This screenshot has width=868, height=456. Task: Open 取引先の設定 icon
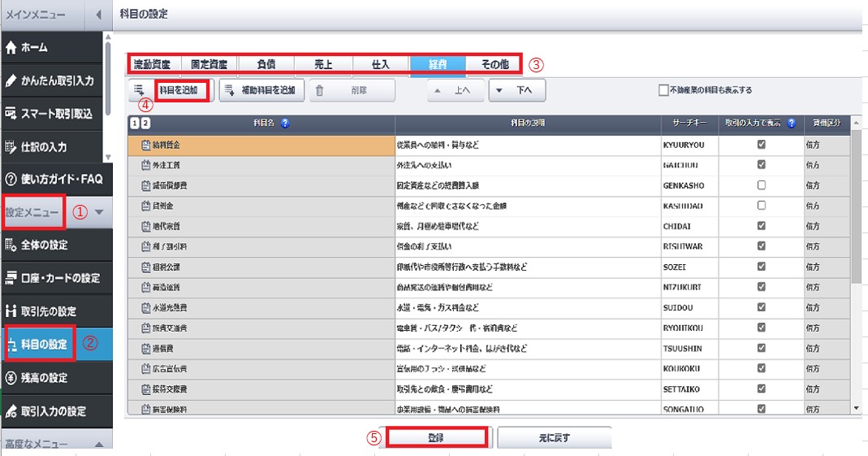click(x=11, y=311)
